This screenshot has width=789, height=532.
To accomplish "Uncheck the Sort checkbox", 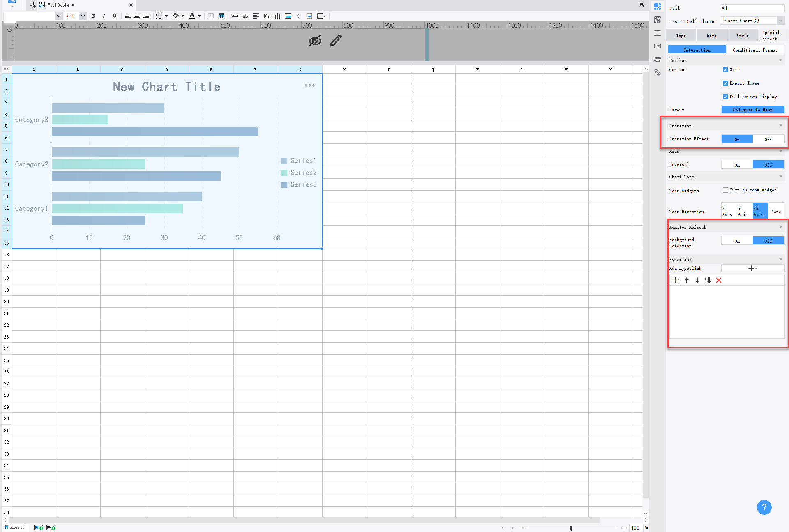I will (725, 70).
